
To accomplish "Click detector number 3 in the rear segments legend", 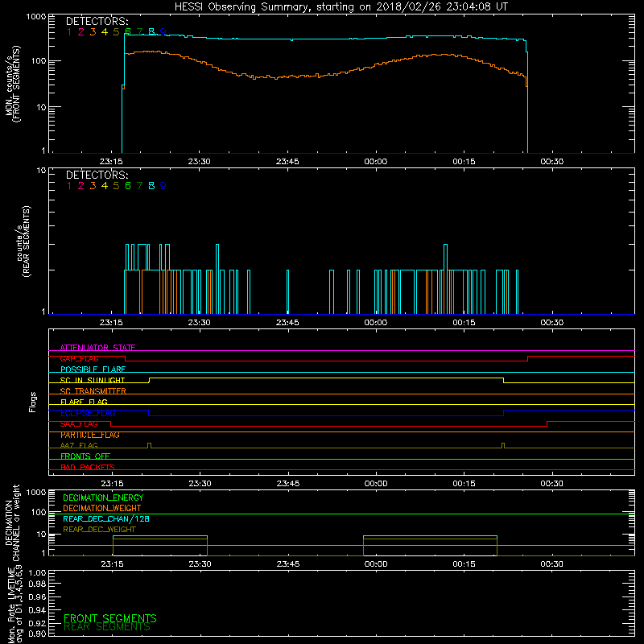I will [x=93, y=186].
